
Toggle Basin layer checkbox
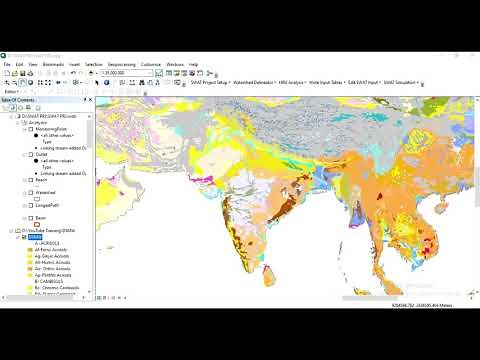point(31,218)
